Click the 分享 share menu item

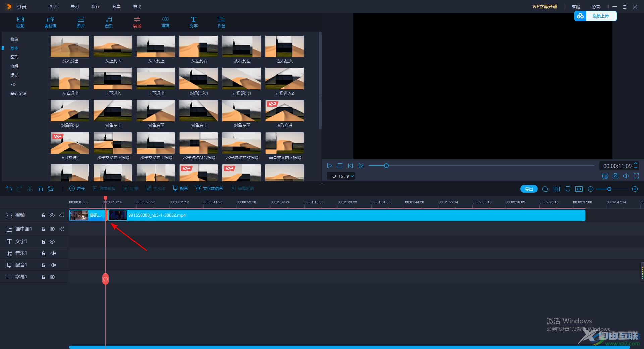point(116,7)
